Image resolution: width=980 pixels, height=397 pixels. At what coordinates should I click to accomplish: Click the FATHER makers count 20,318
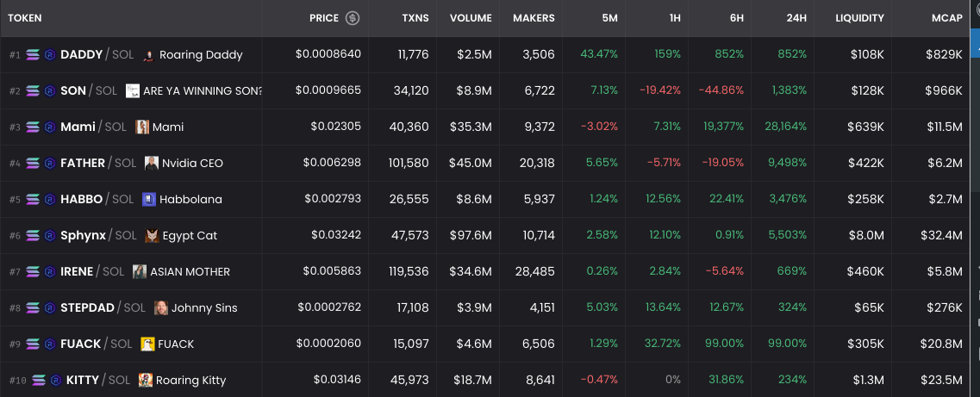click(537, 164)
